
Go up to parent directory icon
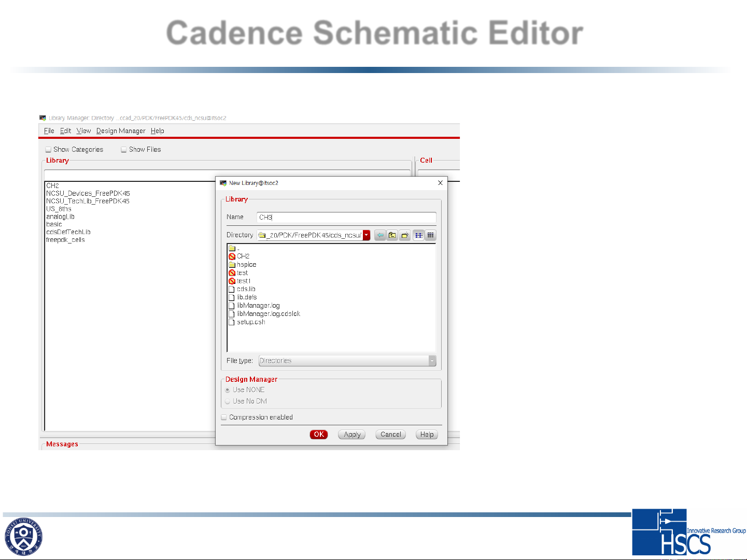[392, 235]
